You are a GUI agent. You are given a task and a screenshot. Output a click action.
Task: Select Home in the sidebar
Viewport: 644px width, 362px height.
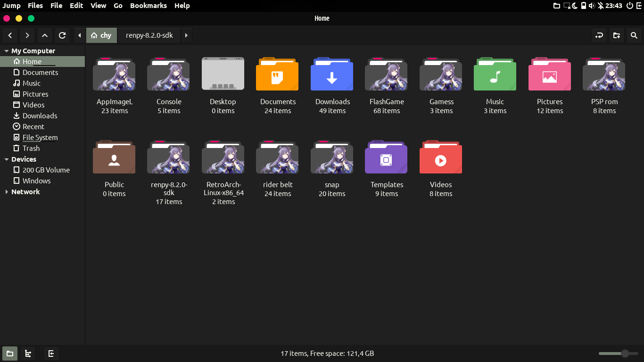[42, 61]
